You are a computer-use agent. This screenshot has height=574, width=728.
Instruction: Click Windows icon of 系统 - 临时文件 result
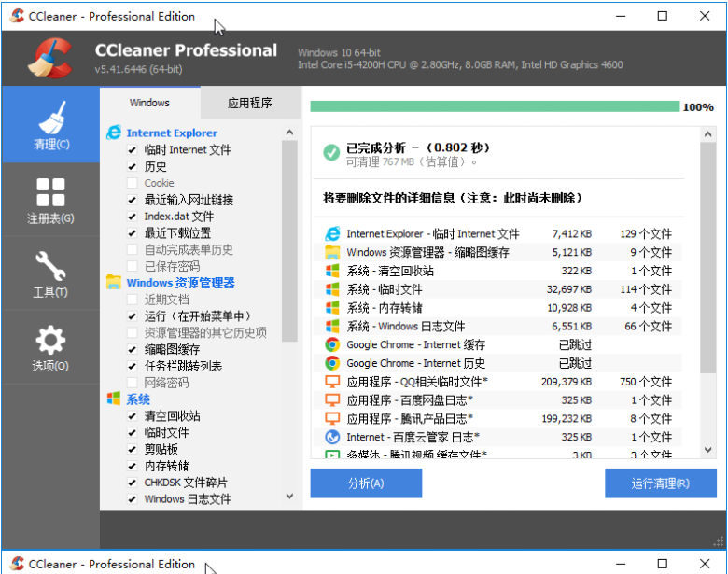332,289
